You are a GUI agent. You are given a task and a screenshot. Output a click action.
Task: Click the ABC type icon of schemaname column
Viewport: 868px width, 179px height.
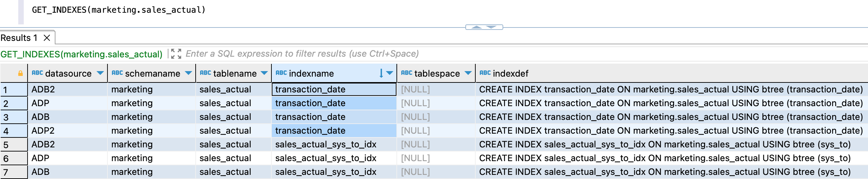117,73
